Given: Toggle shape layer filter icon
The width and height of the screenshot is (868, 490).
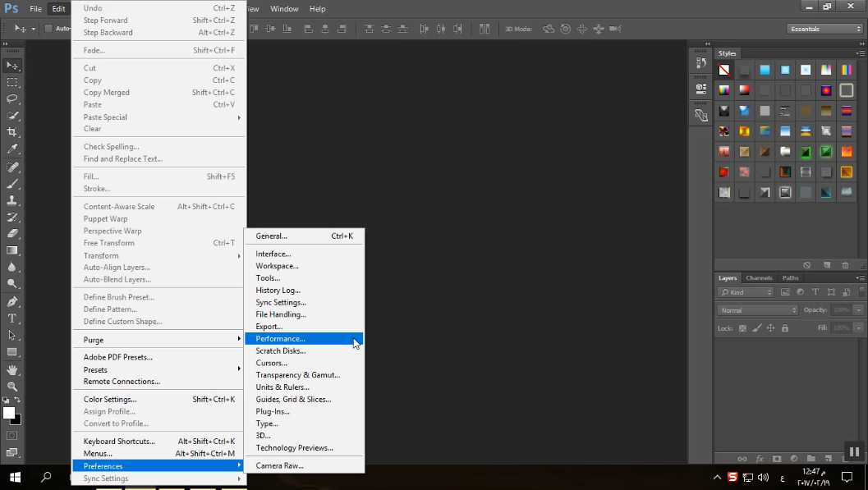Looking at the screenshot, I should 831,292.
